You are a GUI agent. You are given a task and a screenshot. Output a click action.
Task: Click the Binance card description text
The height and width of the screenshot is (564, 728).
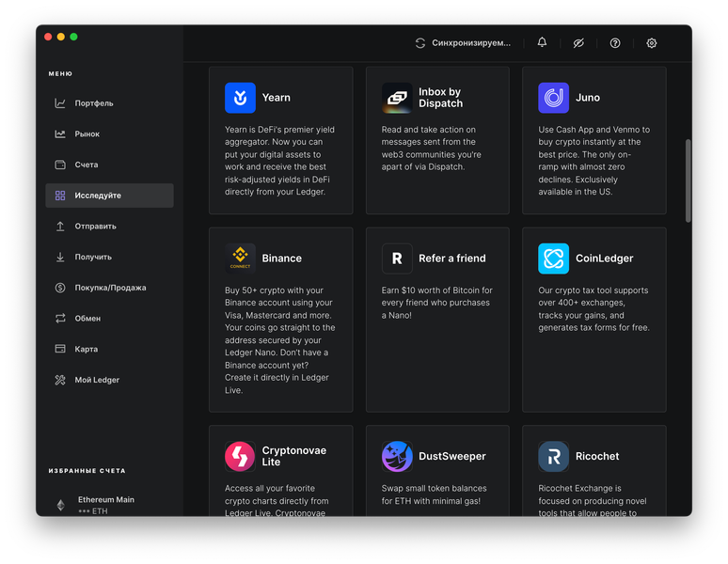pos(280,340)
